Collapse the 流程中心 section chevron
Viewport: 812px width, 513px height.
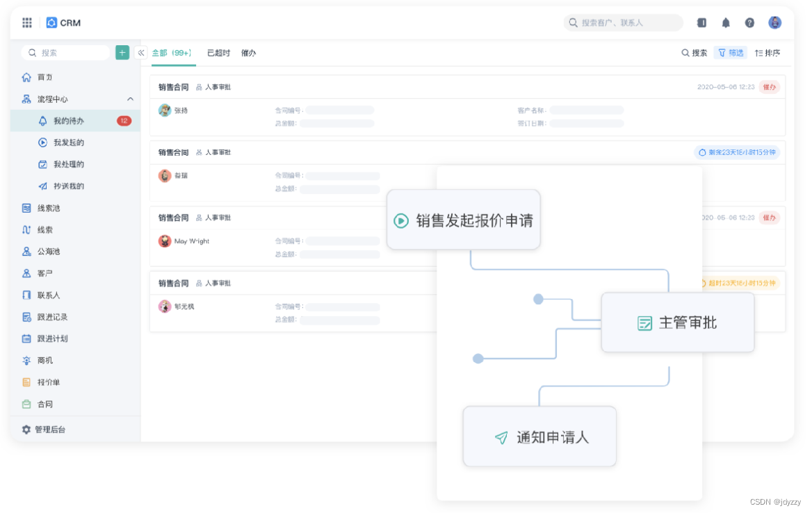pyautogui.click(x=130, y=99)
